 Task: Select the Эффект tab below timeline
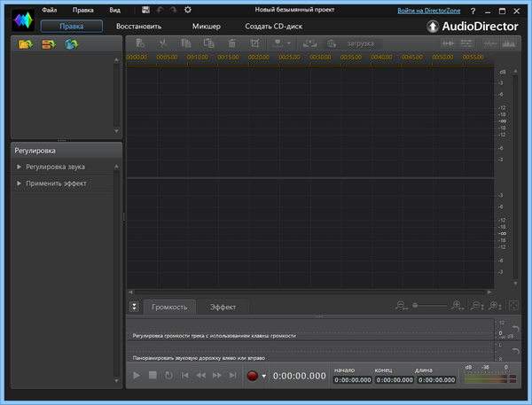223,307
